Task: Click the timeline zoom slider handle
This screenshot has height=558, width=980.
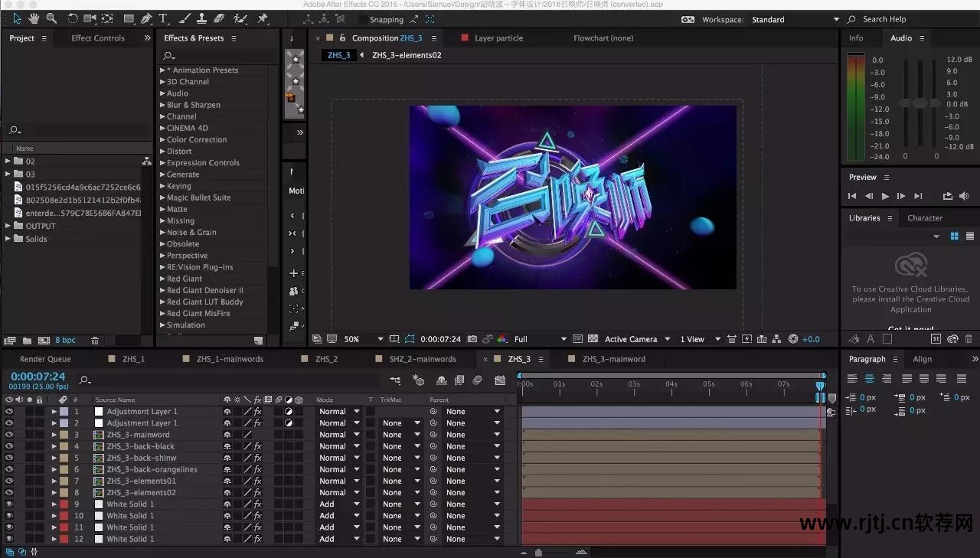Action: click(538, 552)
